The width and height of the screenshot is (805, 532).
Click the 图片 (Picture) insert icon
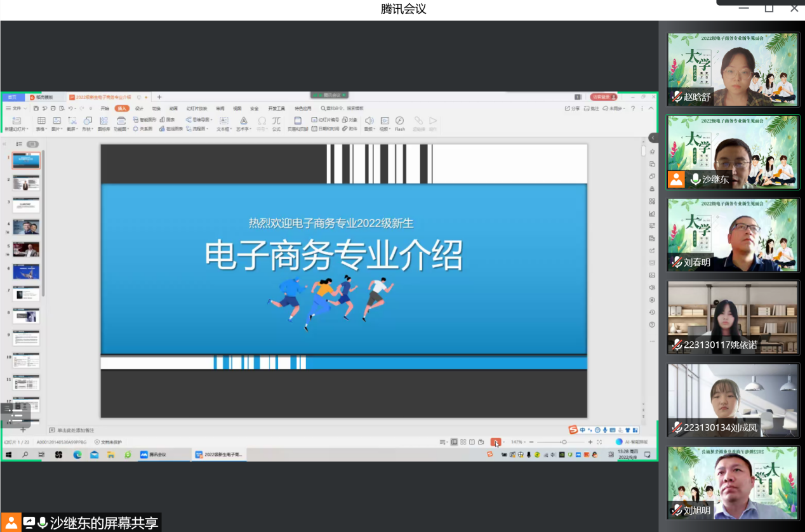(57, 121)
